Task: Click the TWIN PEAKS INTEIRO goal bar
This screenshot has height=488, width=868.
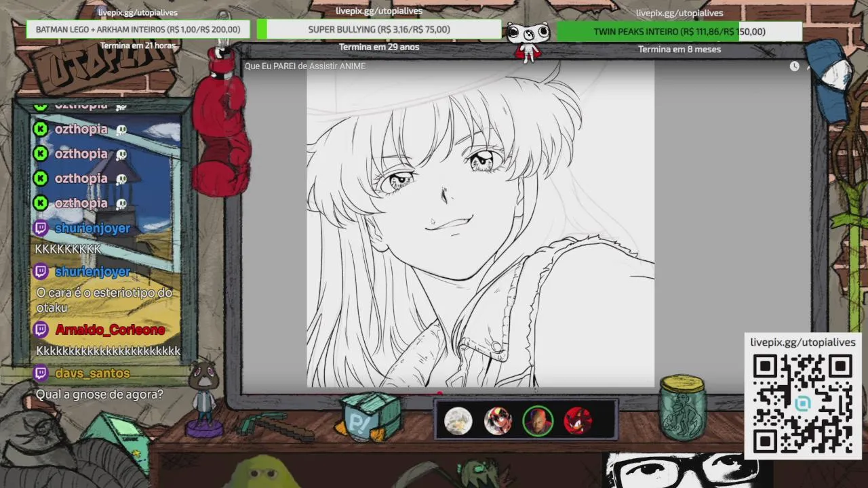Action: (679, 32)
